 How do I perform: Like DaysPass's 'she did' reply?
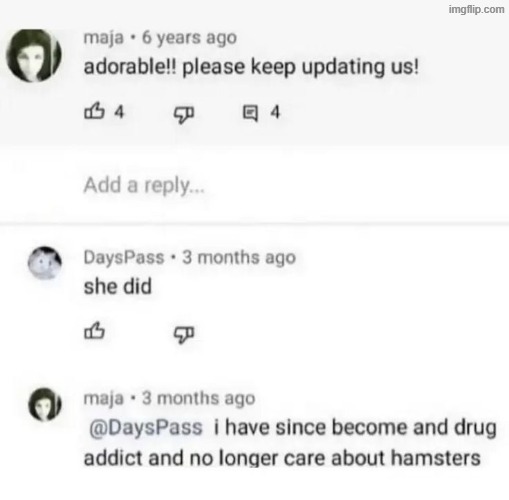pos(94,331)
